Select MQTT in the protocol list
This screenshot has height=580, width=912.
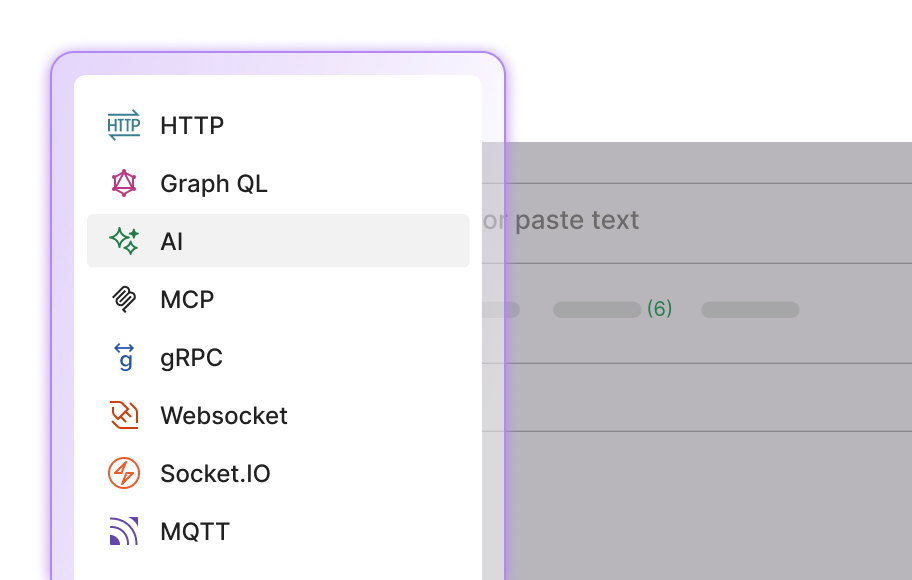pos(195,532)
